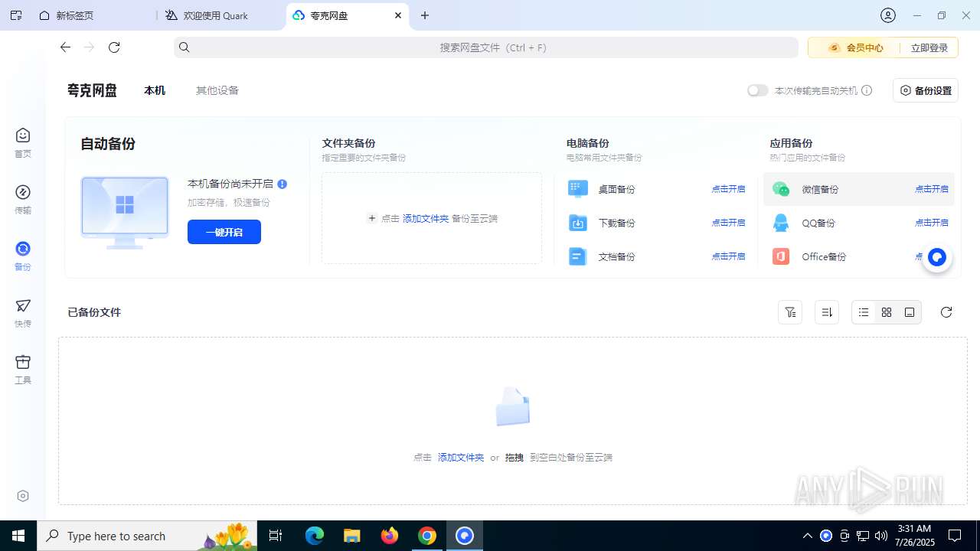
Task: Click the 一键开启 button
Action: (224, 232)
